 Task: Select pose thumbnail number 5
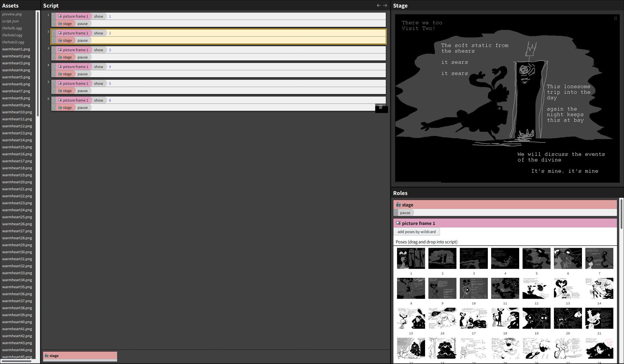click(536, 258)
